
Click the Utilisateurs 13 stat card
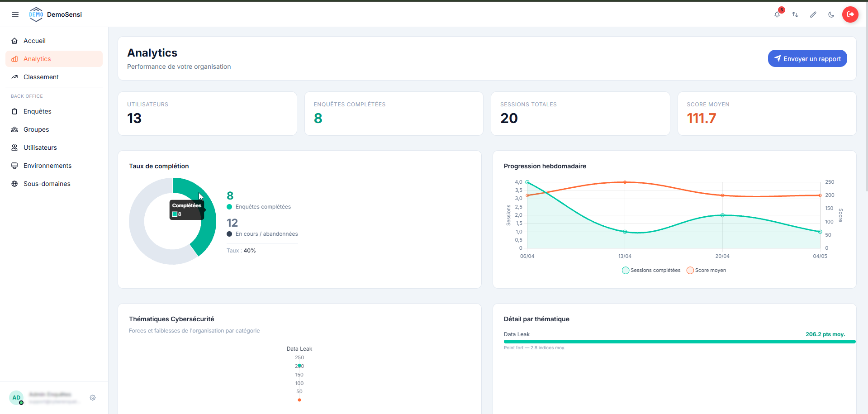tap(207, 114)
